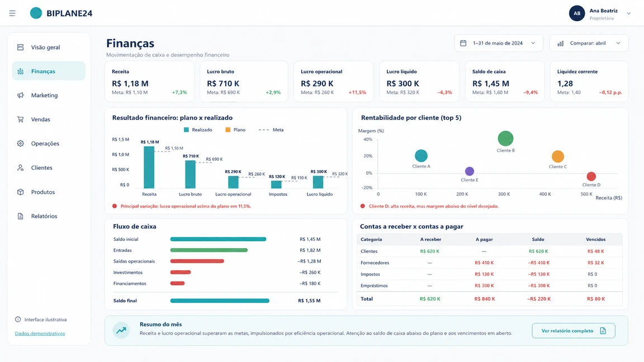This screenshot has height=362, width=644.
Task: Click the Principal variação alert text
Action: tap(186, 206)
